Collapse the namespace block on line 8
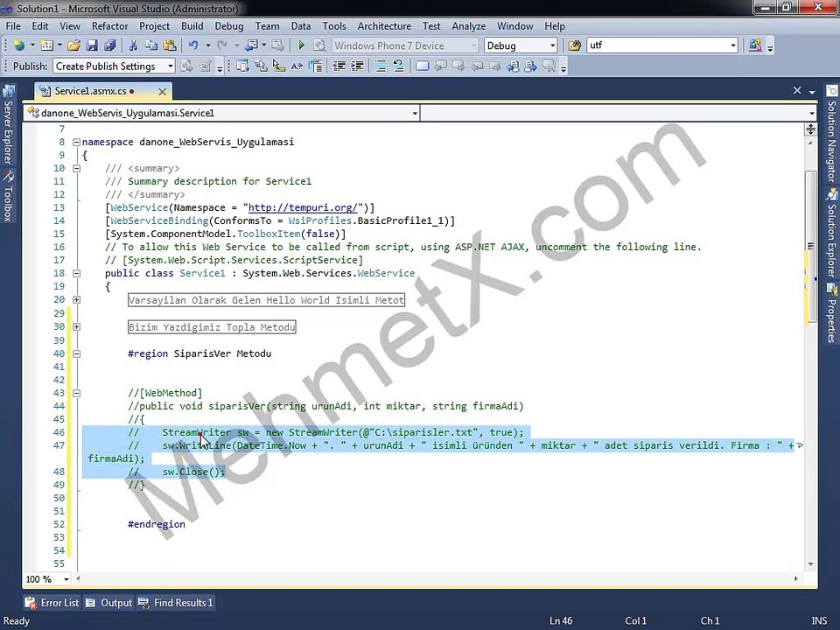 77,143
